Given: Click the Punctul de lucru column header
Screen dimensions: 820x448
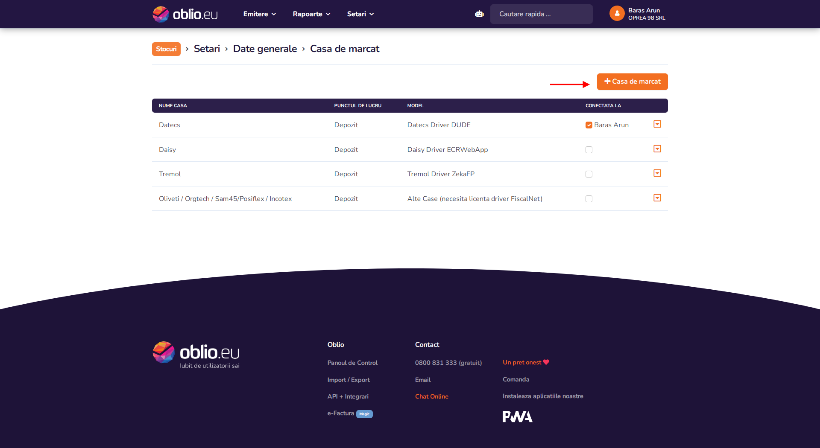Looking at the screenshot, I should click(x=358, y=106).
